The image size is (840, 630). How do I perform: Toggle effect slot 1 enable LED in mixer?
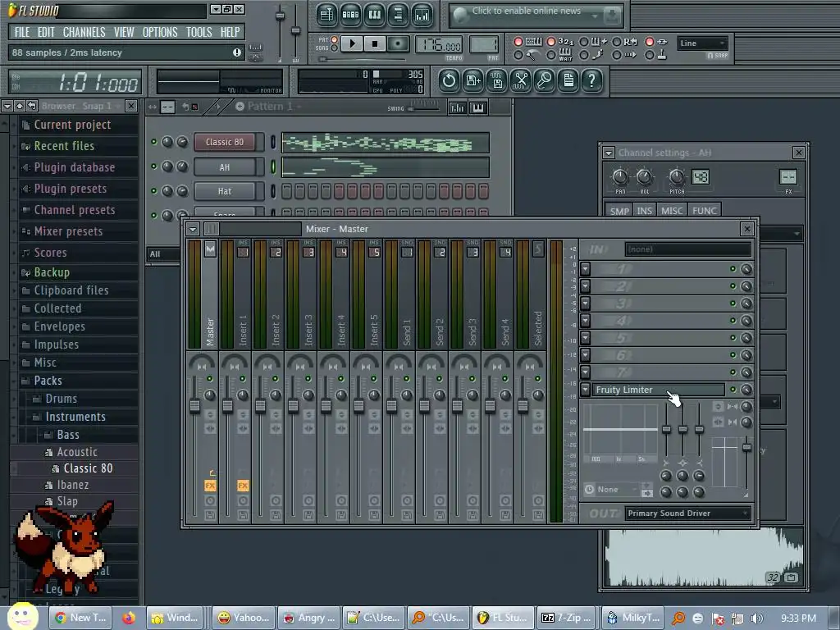tap(733, 269)
